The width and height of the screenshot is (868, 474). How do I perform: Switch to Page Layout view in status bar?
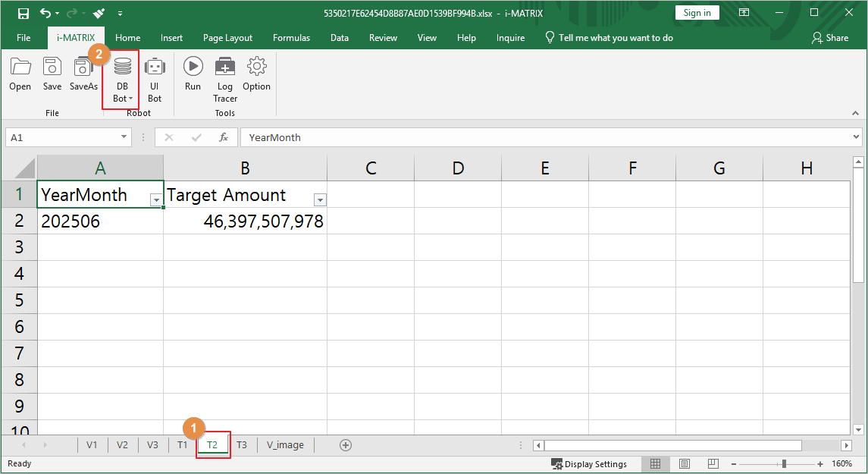coord(685,464)
